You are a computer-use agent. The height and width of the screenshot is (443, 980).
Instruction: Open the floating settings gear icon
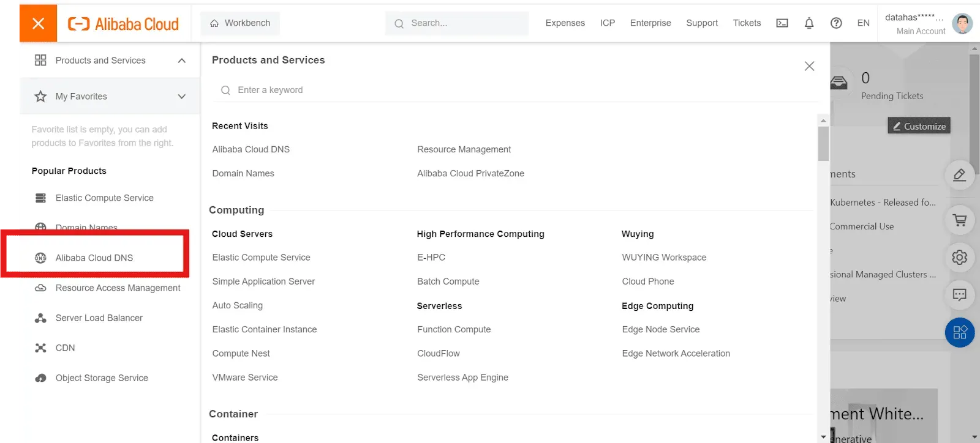pos(960,257)
